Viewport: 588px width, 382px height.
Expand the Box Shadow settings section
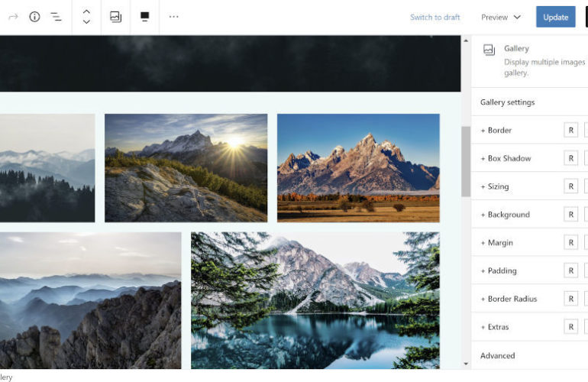(506, 158)
